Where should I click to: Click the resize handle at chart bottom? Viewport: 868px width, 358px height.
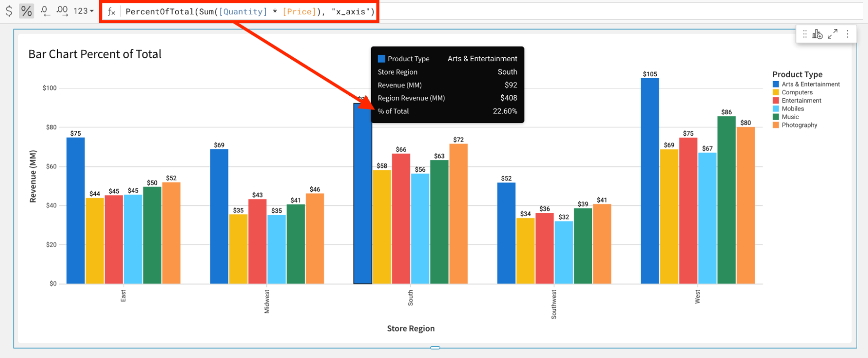click(x=435, y=348)
